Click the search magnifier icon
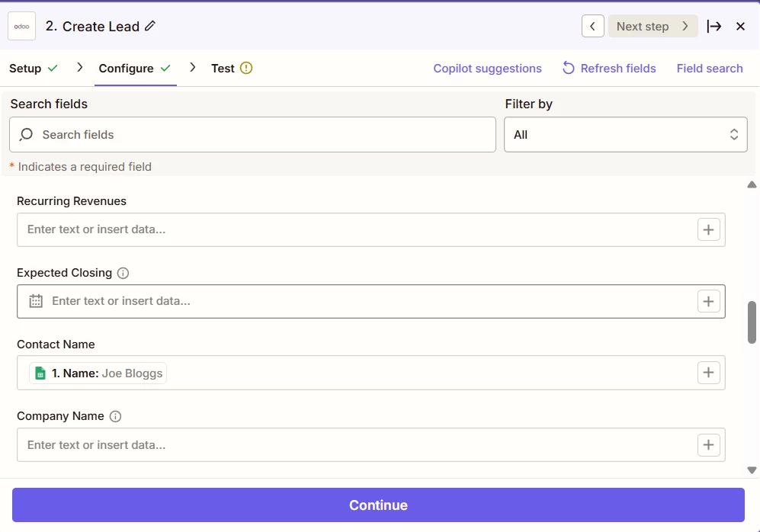 [26, 134]
